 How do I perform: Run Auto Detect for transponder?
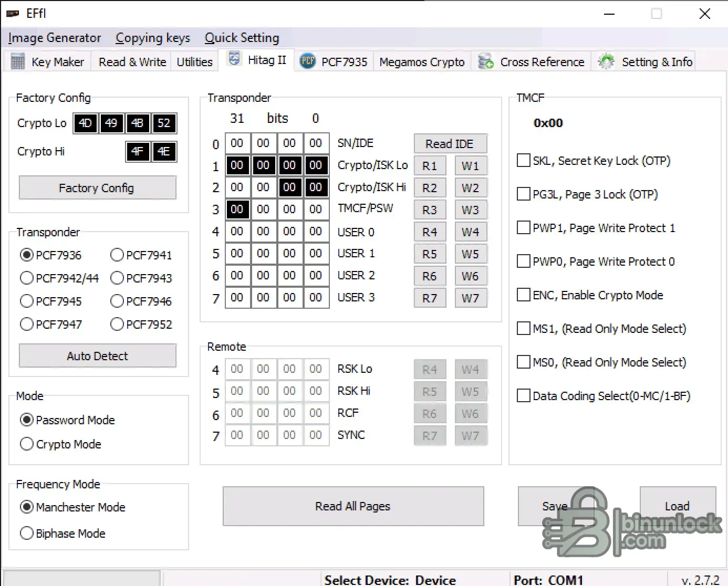pos(97,355)
